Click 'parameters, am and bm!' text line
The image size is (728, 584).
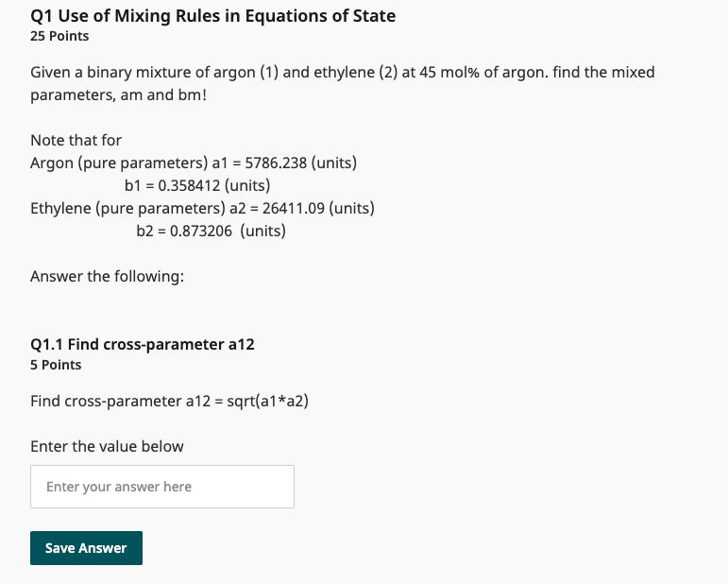119,95
